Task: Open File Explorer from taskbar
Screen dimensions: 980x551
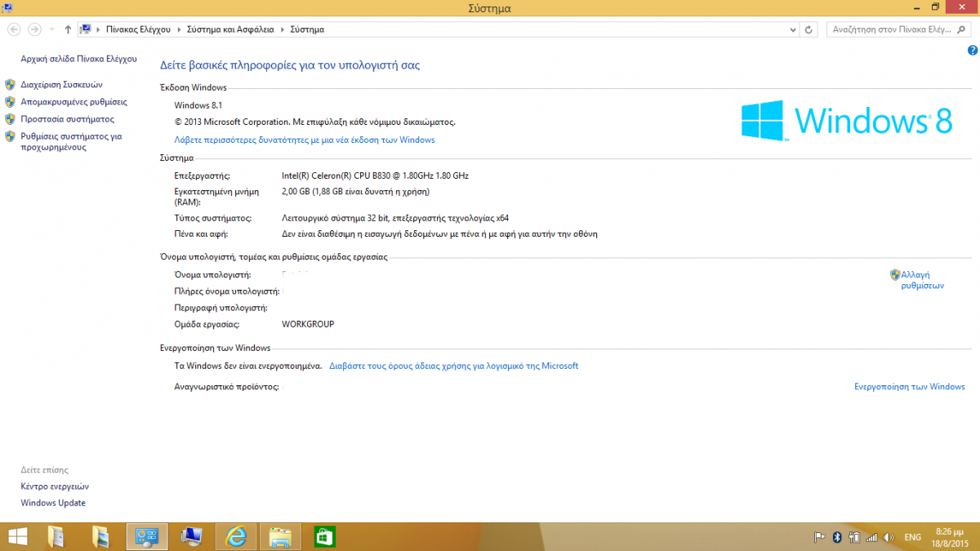Action: tap(281, 536)
